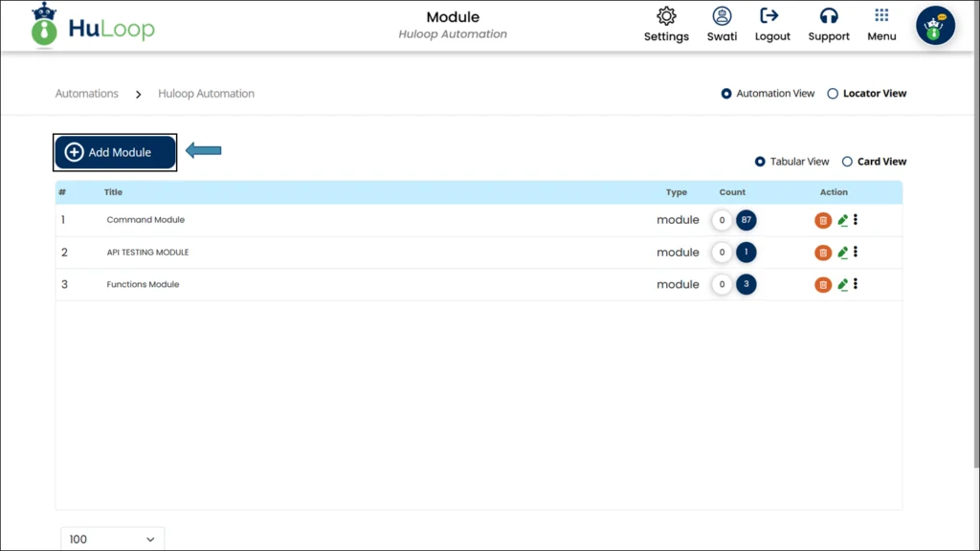
Task: Edit API TESTING MODULE with pencil icon
Action: [x=842, y=252]
